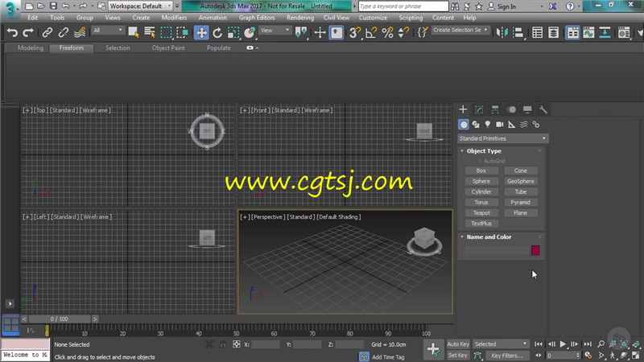Open the reference coordinate View dropdown
This screenshot has width=644, height=362.
pos(275,31)
